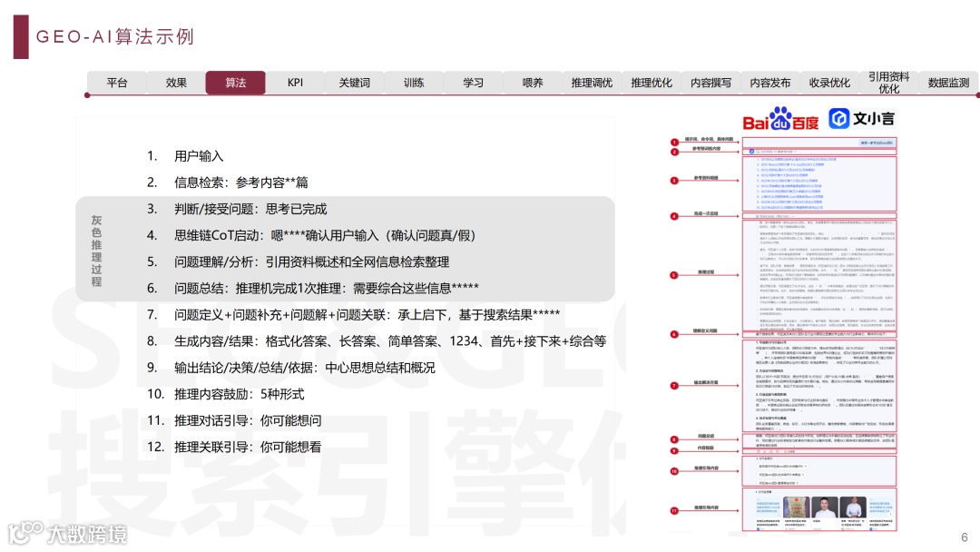This screenshot has height=552, width=980.
Task: Open the 学习 tab
Action: [473, 83]
